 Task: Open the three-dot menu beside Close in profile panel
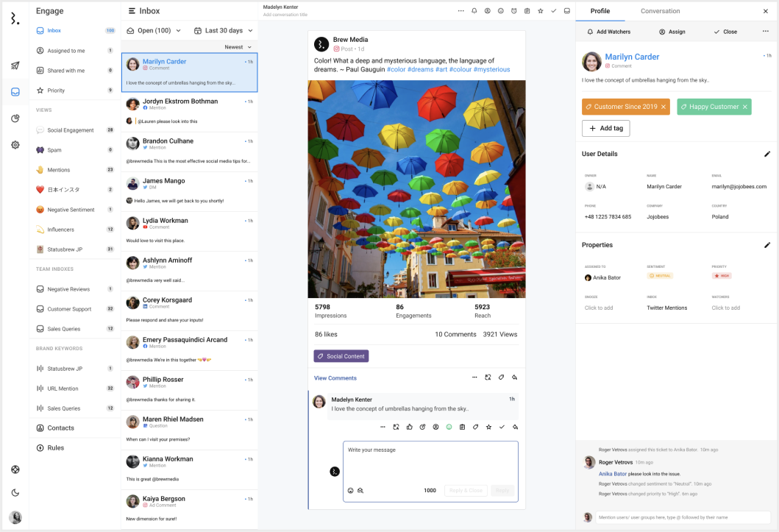[x=766, y=32]
